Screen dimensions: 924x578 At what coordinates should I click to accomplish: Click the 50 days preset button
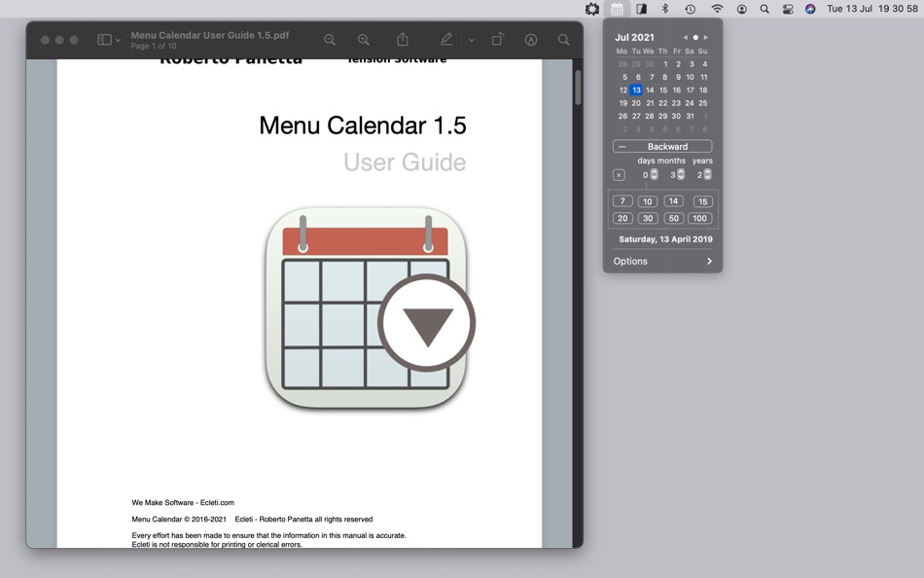coord(674,218)
